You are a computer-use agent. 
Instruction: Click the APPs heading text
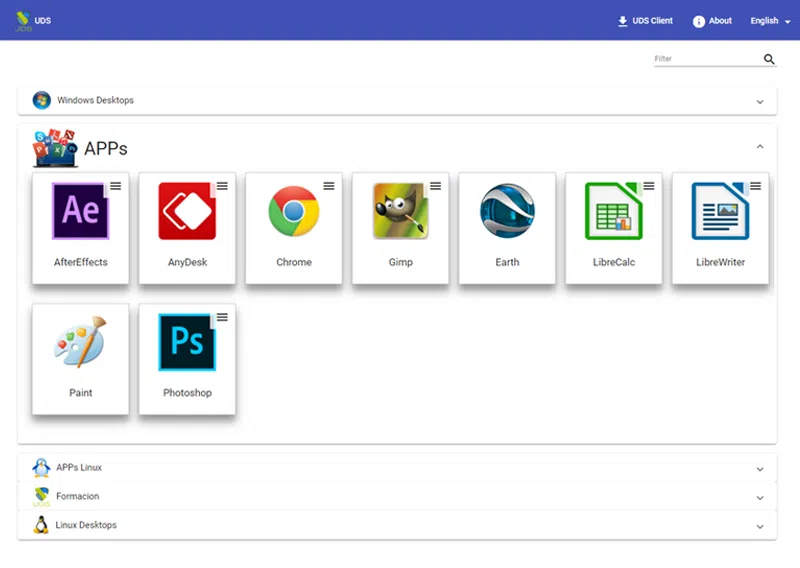click(106, 149)
